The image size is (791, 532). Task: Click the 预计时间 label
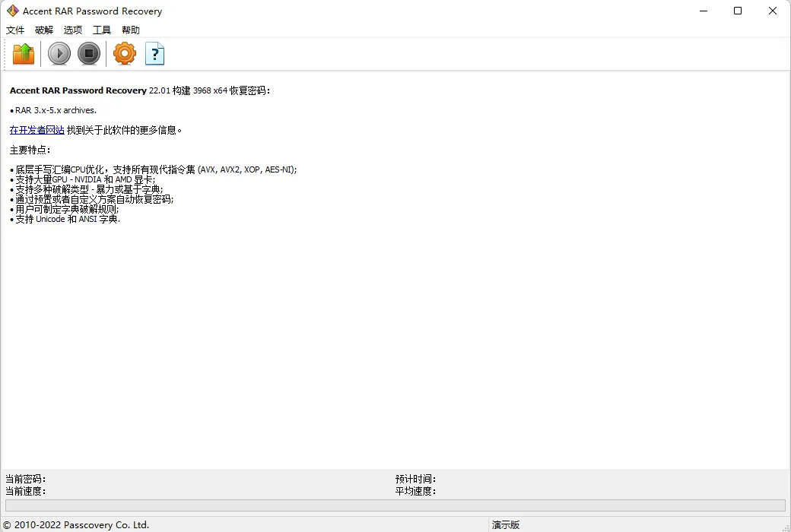coord(415,479)
